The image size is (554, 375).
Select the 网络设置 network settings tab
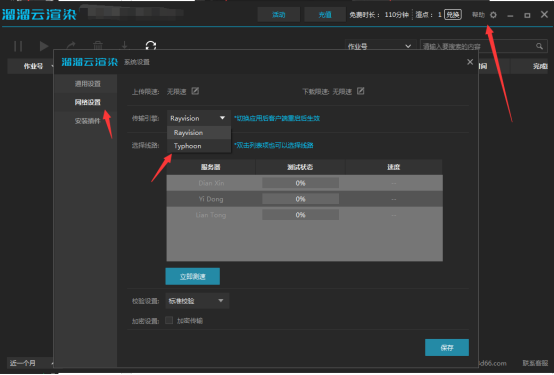88,102
